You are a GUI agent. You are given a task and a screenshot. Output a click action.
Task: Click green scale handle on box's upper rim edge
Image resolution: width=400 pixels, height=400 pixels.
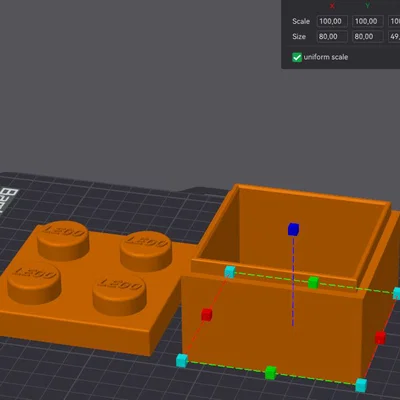click(x=313, y=282)
